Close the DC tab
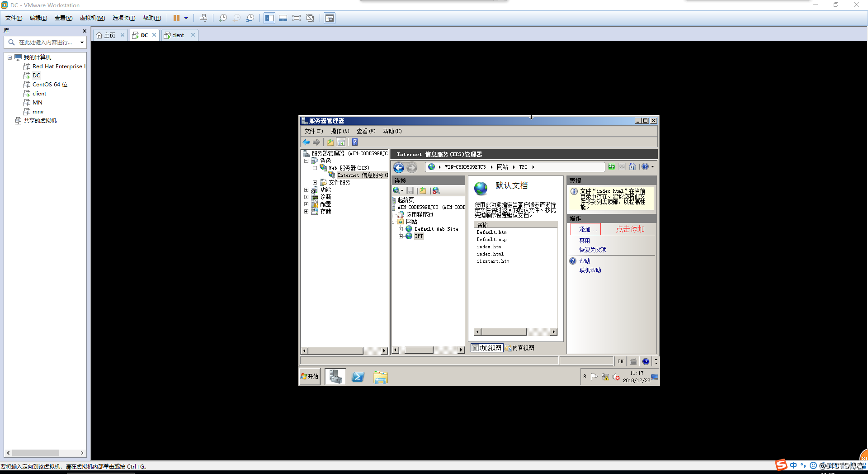The width and height of the screenshot is (868, 474). (154, 35)
